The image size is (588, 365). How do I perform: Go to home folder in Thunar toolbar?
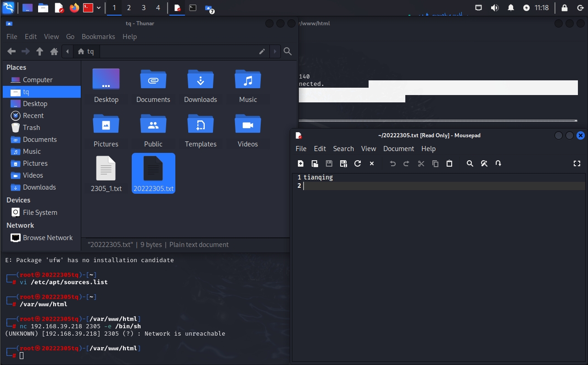54,51
